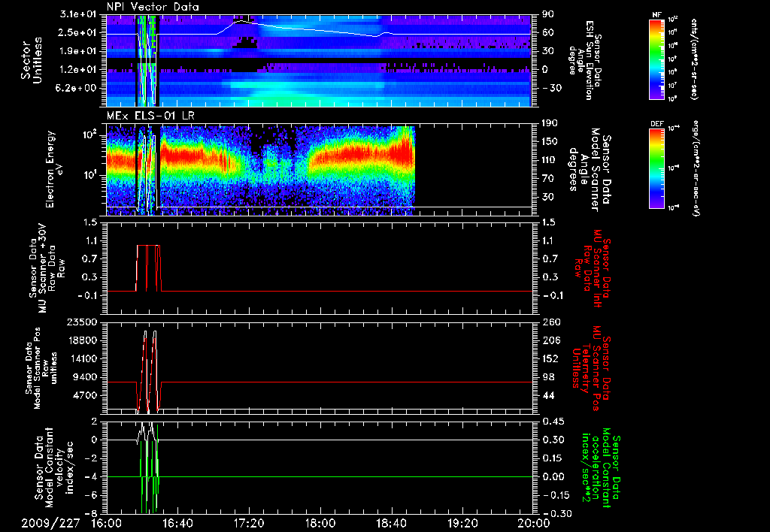
Task: Click the "4700" scanner position tick label
Action: [86, 395]
